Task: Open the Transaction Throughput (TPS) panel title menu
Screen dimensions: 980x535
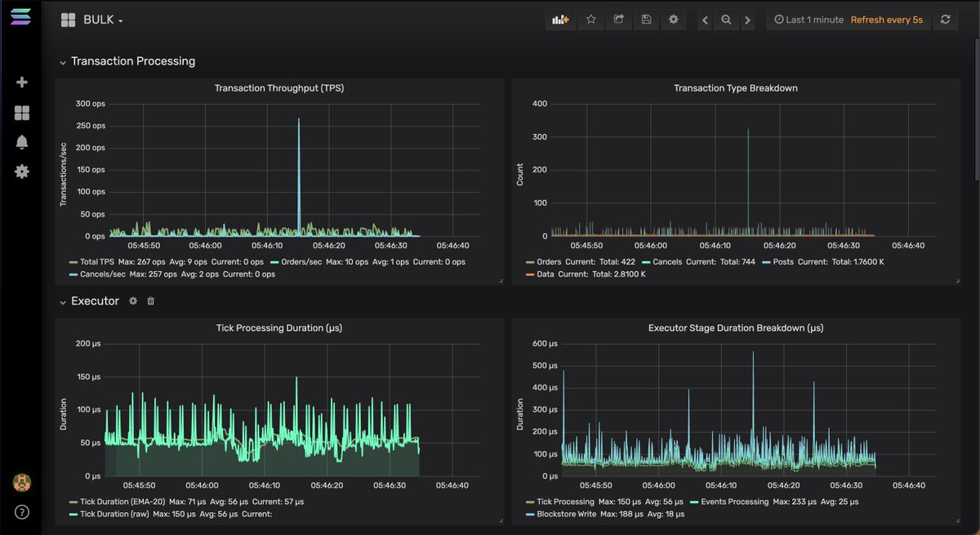Action: click(279, 88)
